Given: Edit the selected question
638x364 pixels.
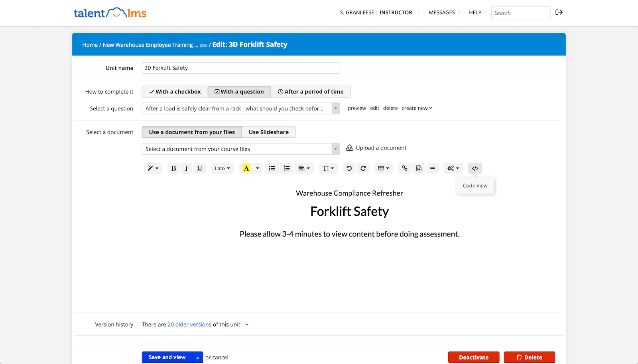Looking at the screenshot, I should click(x=374, y=108).
